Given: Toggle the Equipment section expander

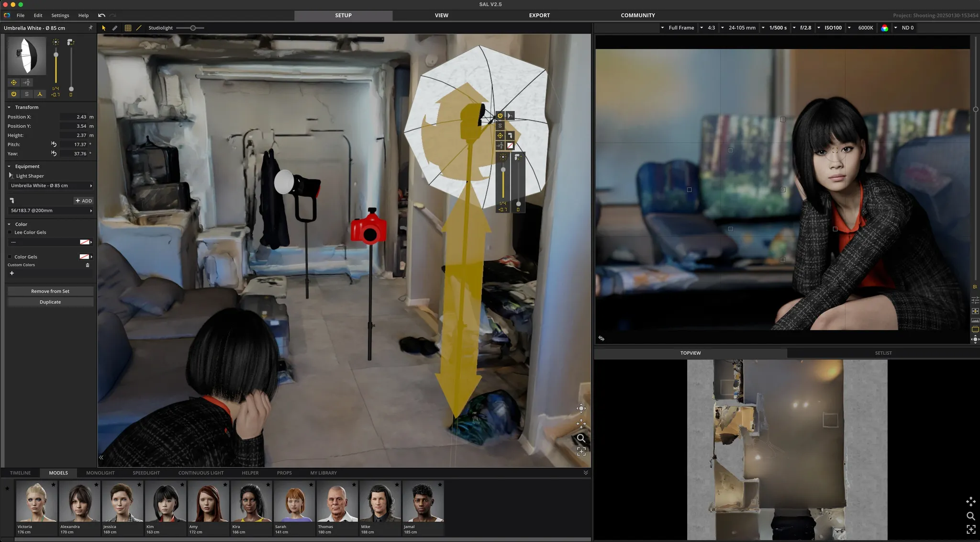Looking at the screenshot, I should [x=10, y=166].
